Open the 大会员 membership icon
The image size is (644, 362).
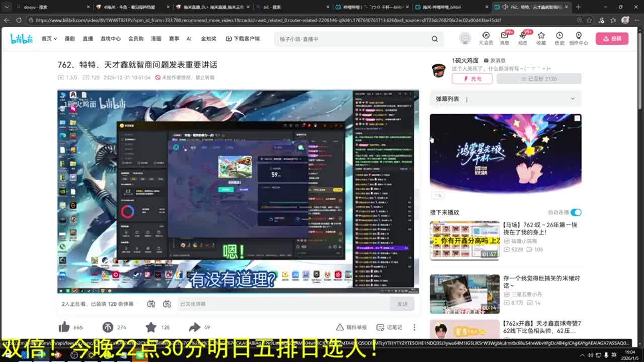coord(486,38)
